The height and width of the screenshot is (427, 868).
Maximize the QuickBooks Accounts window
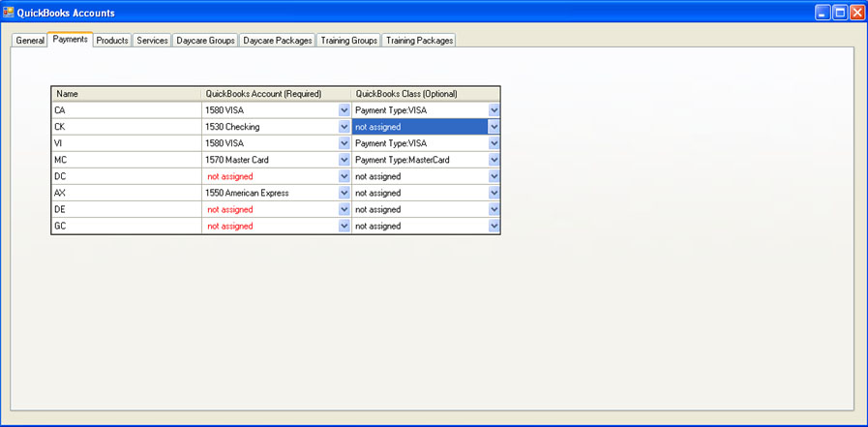point(840,13)
